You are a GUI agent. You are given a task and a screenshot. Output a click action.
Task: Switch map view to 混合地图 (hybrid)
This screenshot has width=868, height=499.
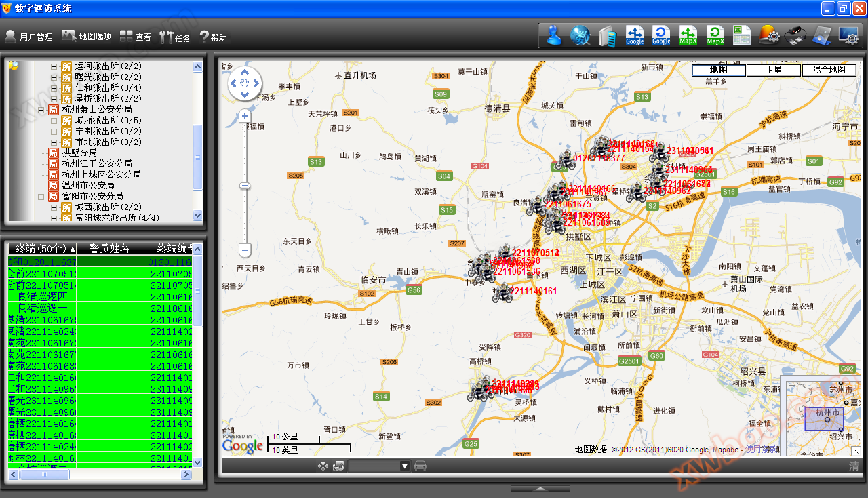(x=829, y=70)
